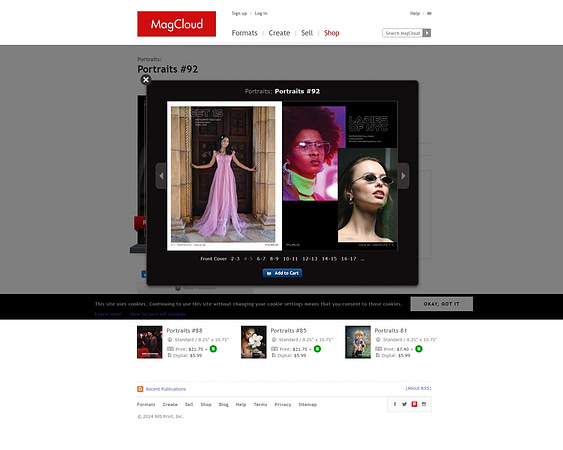Click the green free digital badge for Portraits 81

click(x=419, y=349)
